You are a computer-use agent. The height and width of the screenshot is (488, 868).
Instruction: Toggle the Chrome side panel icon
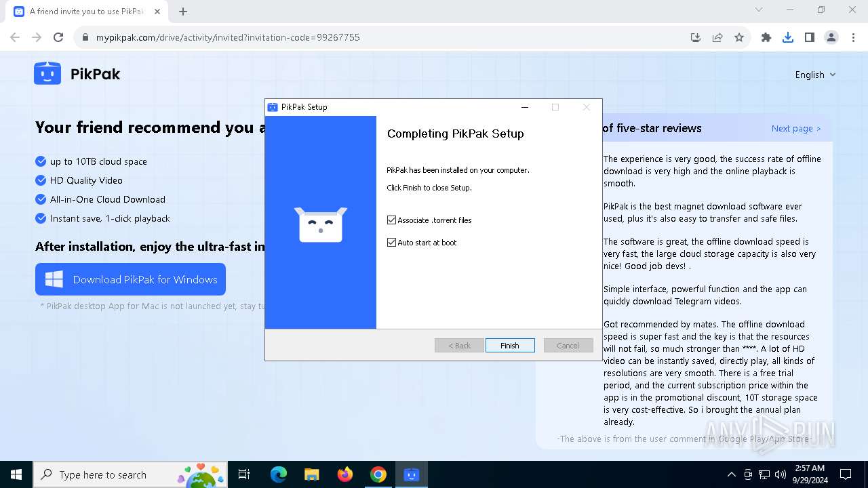tap(810, 37)
